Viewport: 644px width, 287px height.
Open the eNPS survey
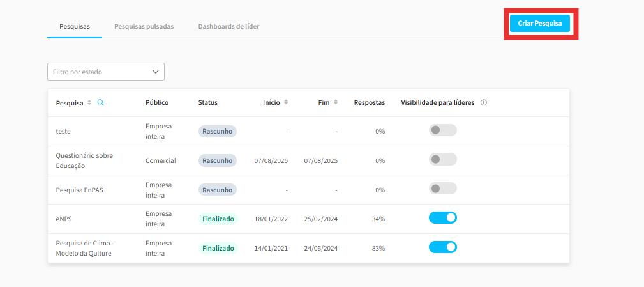(64, 219)
